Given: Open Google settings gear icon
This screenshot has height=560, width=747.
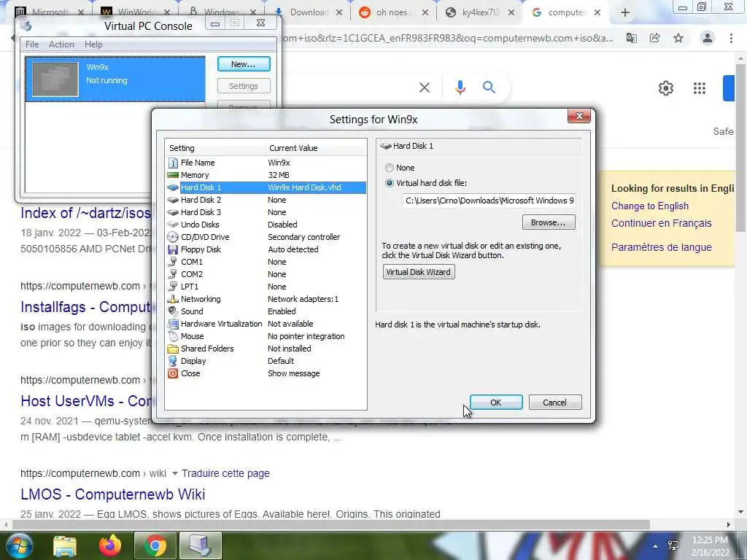Looking at the screenshot, I should [x=666, y=88].
